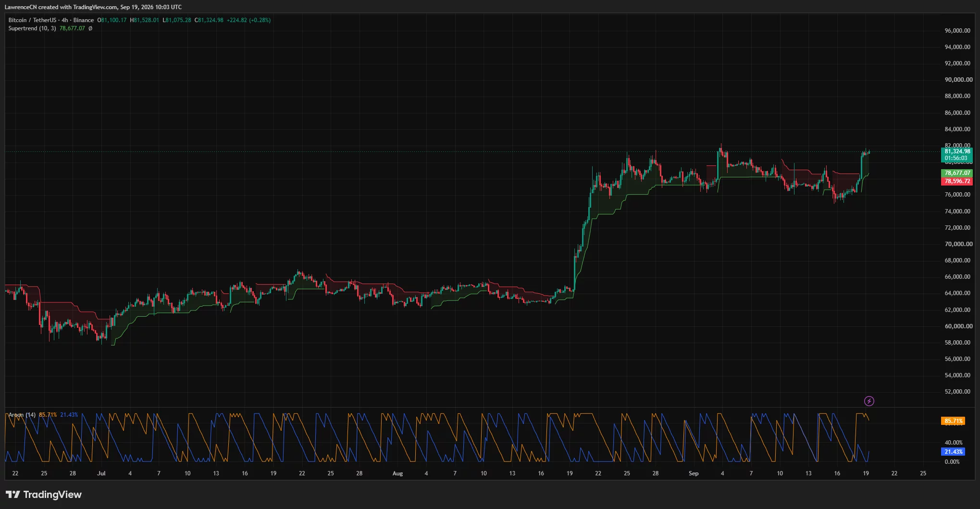Click the Jul label on time axis
This screenshot has height=509, width=980.
[x=101, y=473]
